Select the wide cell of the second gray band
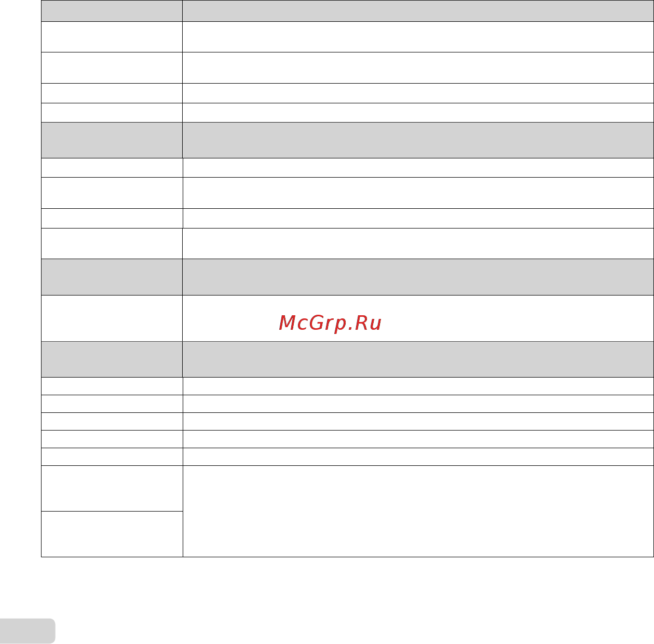654x644 pixels. 418,140
